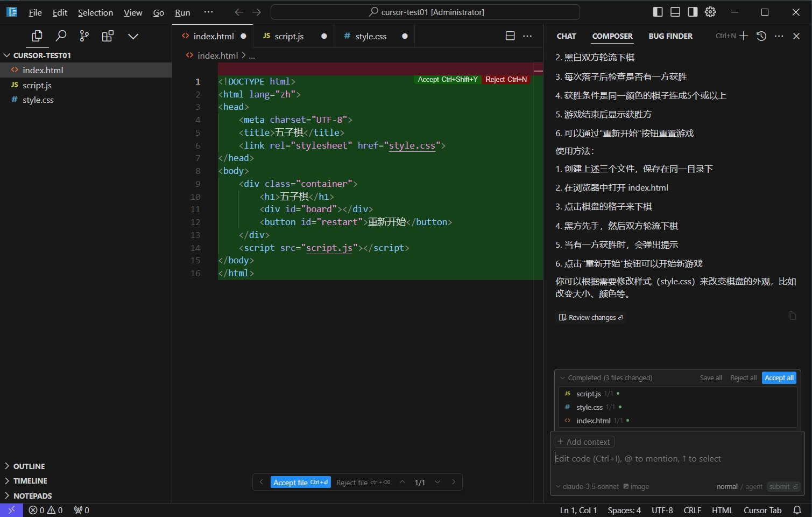
Task: Expand the NOTEPADS section
Action: [86, 496]
